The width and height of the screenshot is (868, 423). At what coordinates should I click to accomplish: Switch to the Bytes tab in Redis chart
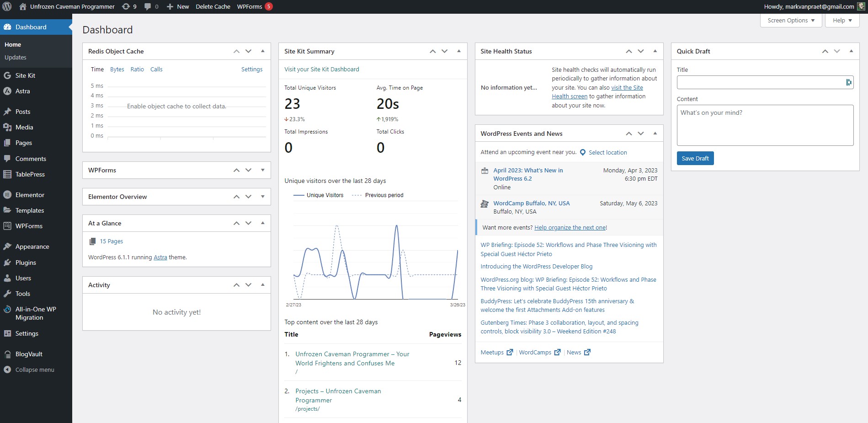click(117, 70)
